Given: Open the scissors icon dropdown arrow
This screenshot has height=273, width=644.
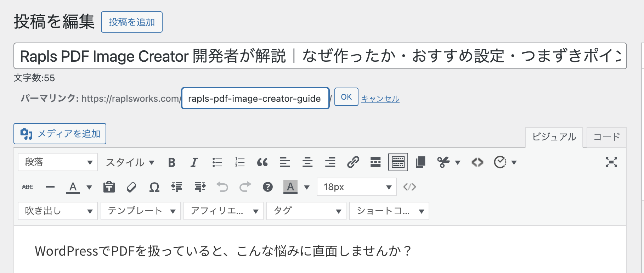Looking at the screenshot, I should pos(458,162).
